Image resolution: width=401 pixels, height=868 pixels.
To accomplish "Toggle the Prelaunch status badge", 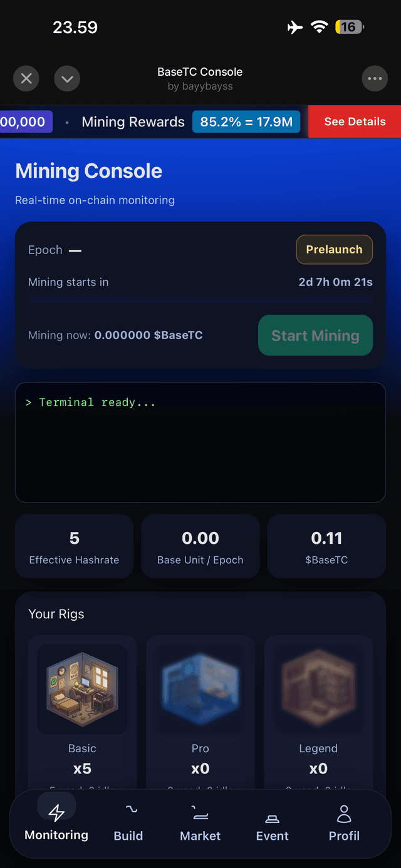I will click(334, 249).
